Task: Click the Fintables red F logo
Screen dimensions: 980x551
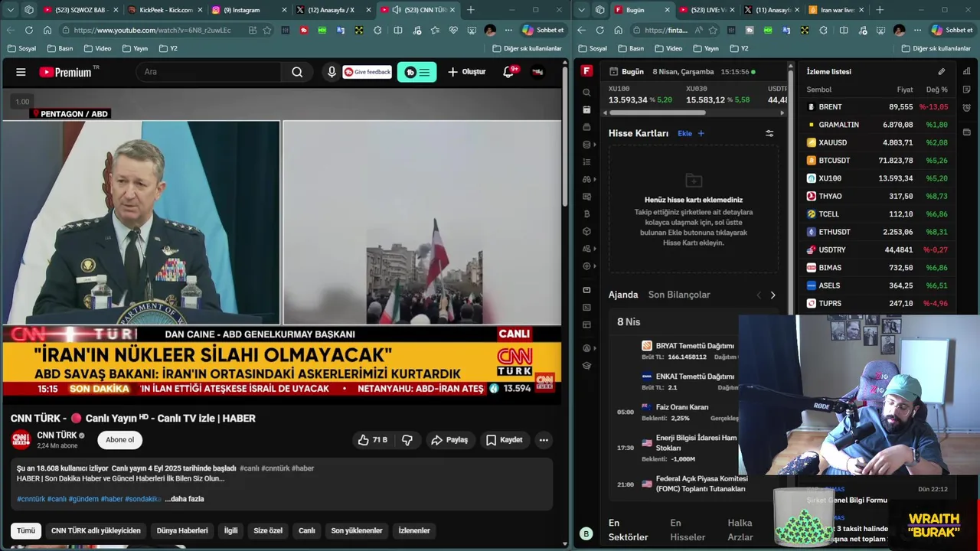Action: pyautogui.click(x=586, y=71)
